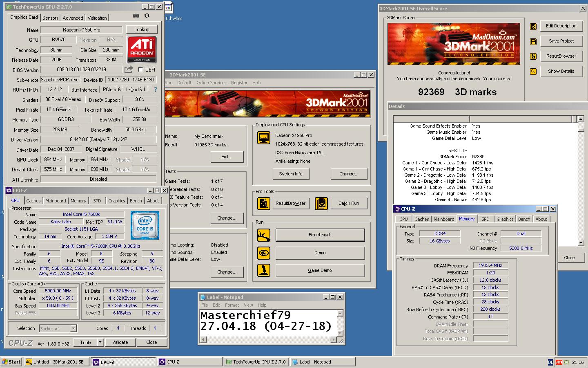588x368 pixels.
Task: Click the ResultBrowser magnifier icon in Pro Tools
Action: coord(264,203)
